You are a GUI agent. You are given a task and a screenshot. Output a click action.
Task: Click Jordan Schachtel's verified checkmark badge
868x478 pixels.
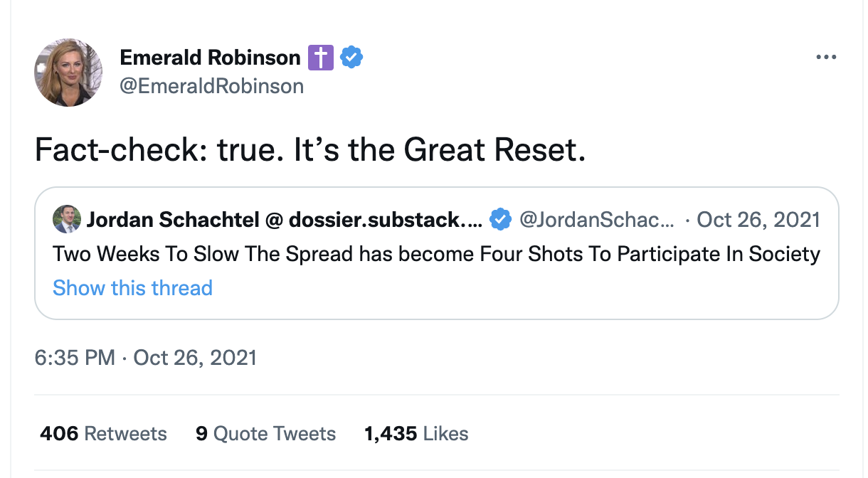[501, 220]
